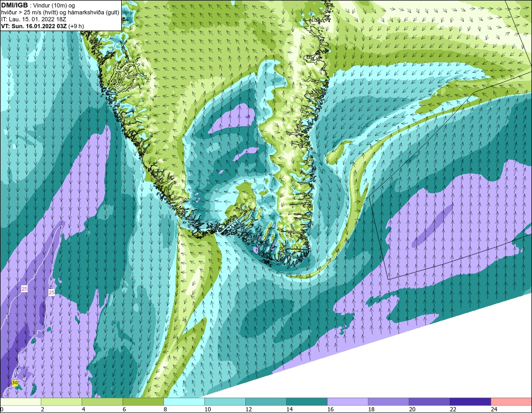Click the pink legend swatch above 24 m/s
Screen dimensions: 532x413
[511, 402]
